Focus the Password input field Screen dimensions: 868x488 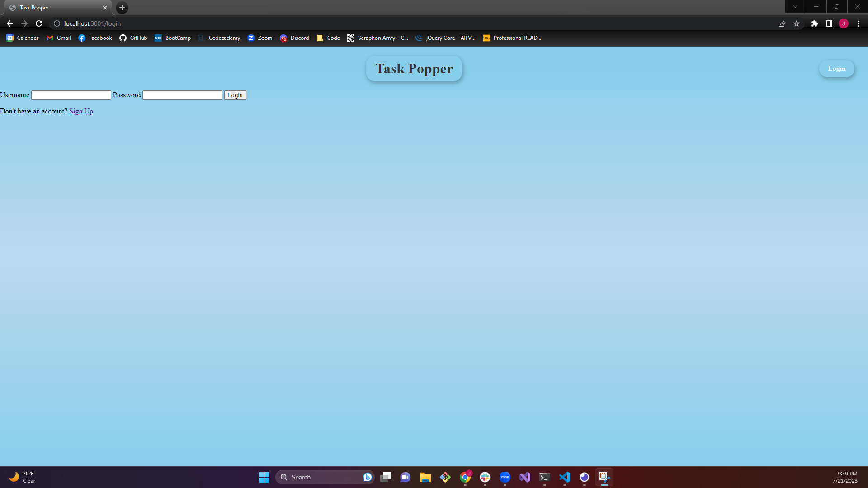(x=182, y=95)
